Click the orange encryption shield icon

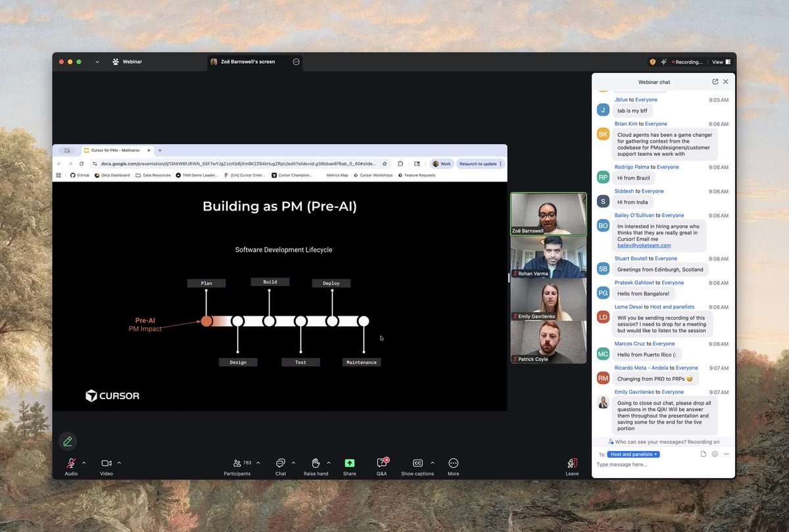coord(653,62)
